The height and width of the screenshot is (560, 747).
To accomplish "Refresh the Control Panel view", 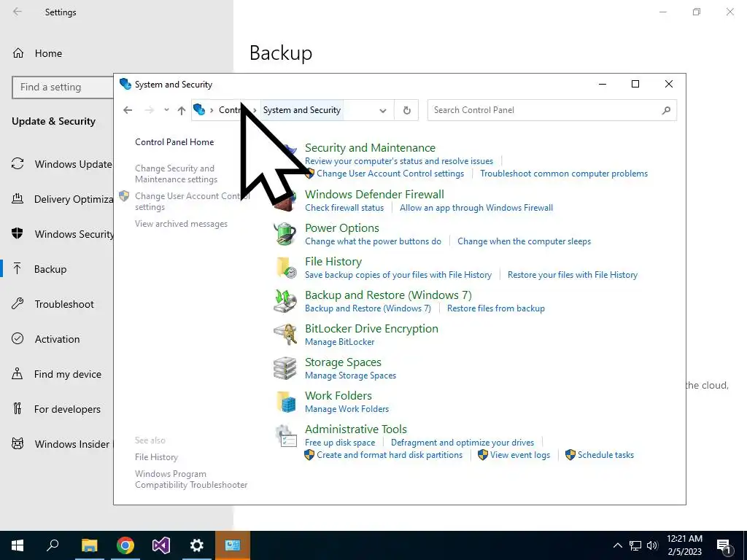I will [407, 110].
